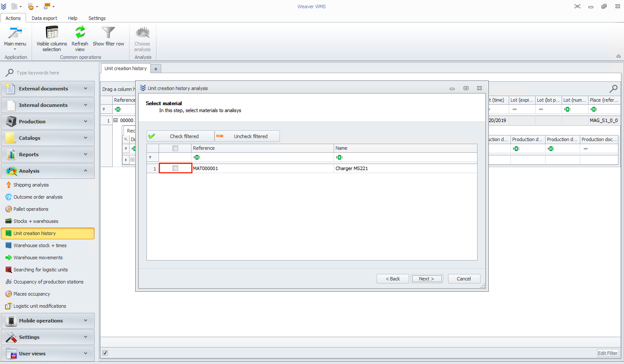
Task: Expand the Reports sidebar section
Action: 48,155
